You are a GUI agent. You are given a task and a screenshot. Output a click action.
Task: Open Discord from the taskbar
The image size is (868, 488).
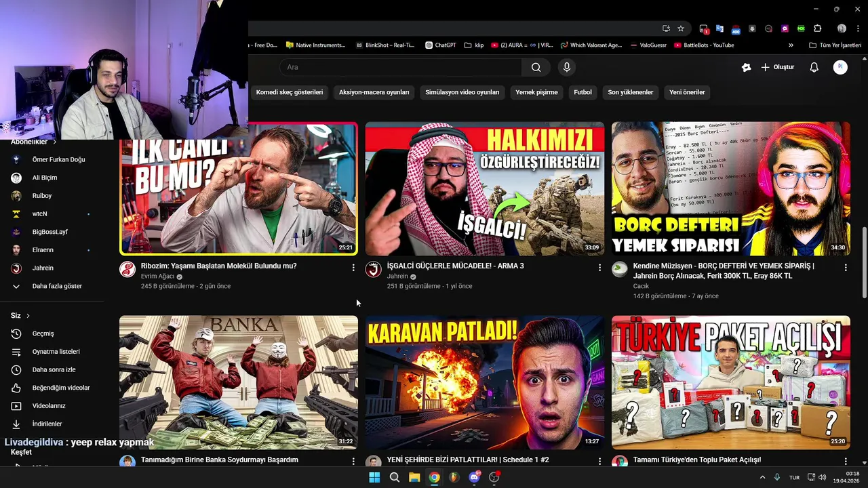[474, 477]
